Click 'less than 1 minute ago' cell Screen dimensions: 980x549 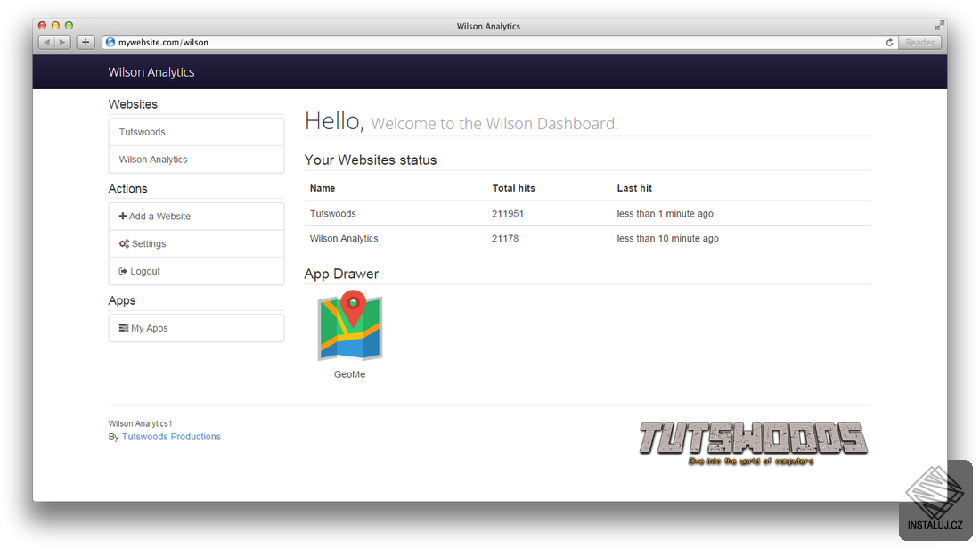665,213
